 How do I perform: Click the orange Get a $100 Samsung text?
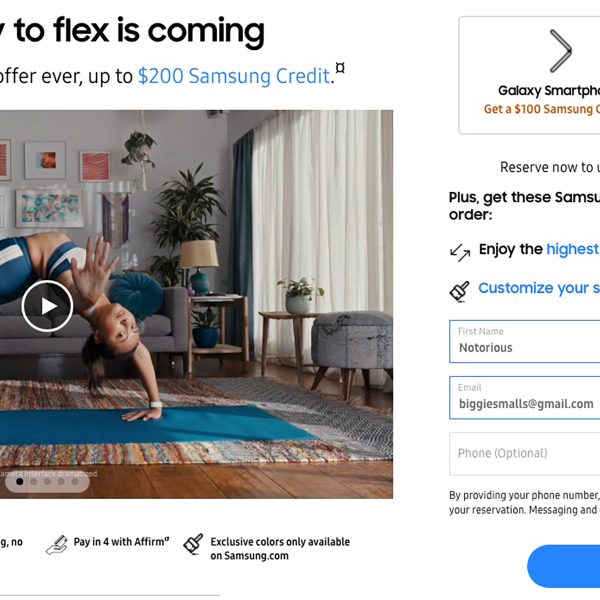click(541, 109)
